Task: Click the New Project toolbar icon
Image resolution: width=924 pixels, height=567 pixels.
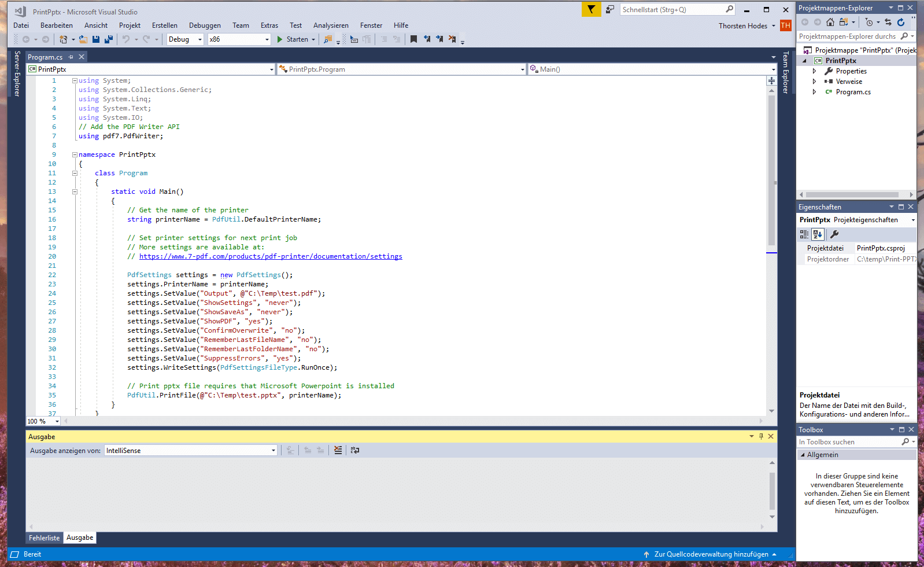Action: point(64,39)
